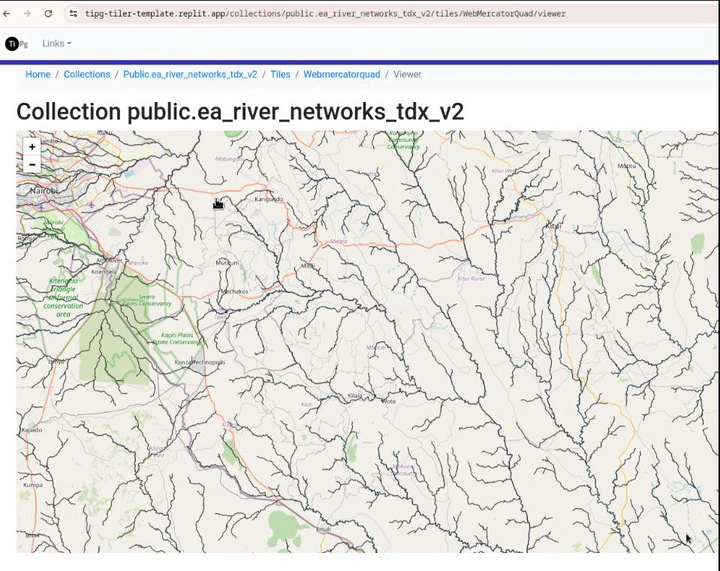This screenshot has width=720, height=571.
Task: Zoom in on the river map
Action: tap(32, 147)
